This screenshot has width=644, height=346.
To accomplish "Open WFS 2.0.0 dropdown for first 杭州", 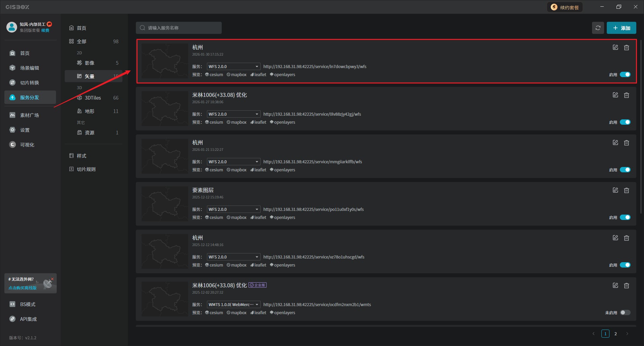I will tap(233, 67).
